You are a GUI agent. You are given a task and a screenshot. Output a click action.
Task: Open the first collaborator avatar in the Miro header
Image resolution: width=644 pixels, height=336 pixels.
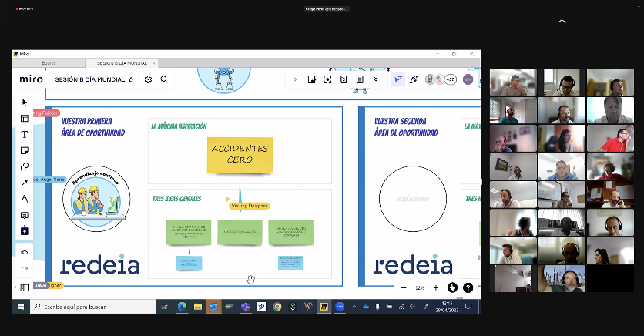coord(430,79)
